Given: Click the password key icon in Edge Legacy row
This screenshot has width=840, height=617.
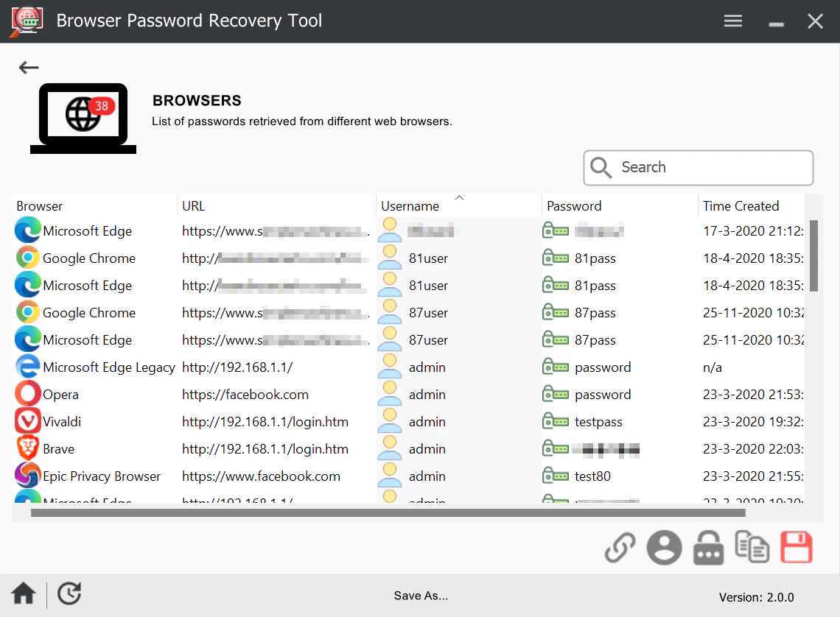Looking at the screenshot, I should click(556, 367).
